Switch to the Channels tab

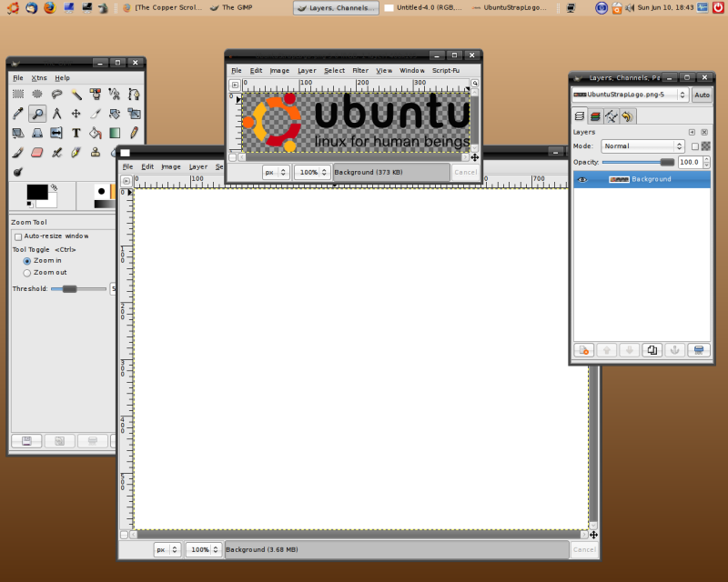pos(595,116)
